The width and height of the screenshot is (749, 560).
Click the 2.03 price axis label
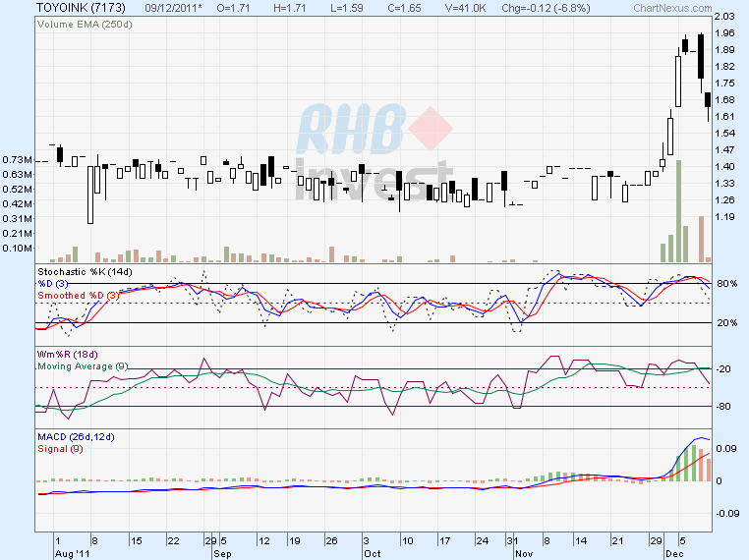725,17
